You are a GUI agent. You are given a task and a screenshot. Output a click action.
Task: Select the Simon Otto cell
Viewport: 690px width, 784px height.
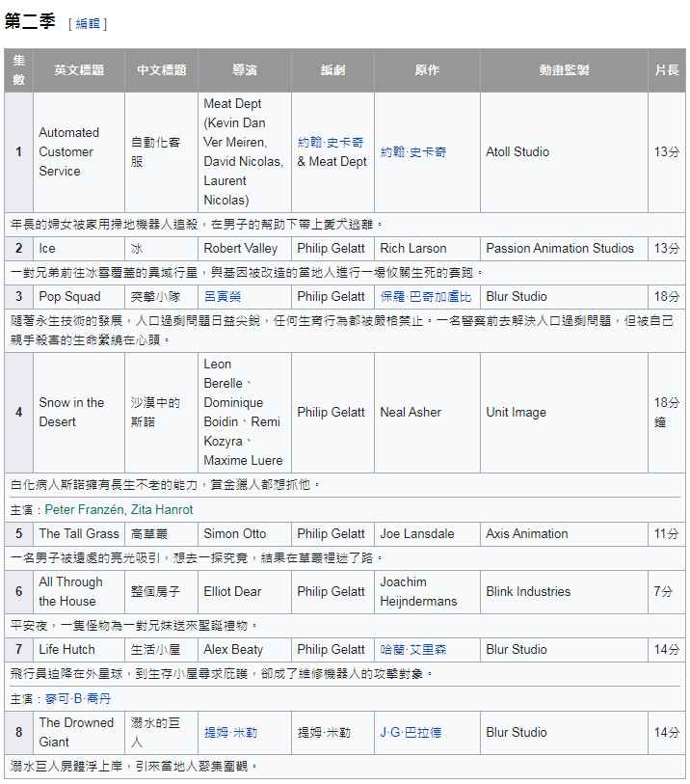pos(245,534)
